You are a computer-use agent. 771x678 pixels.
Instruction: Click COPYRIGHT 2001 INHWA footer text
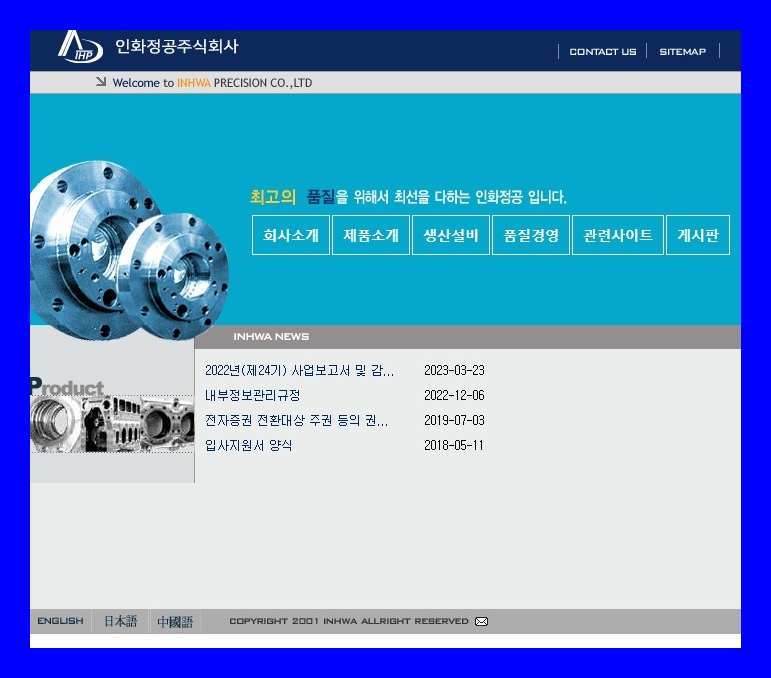349,621
